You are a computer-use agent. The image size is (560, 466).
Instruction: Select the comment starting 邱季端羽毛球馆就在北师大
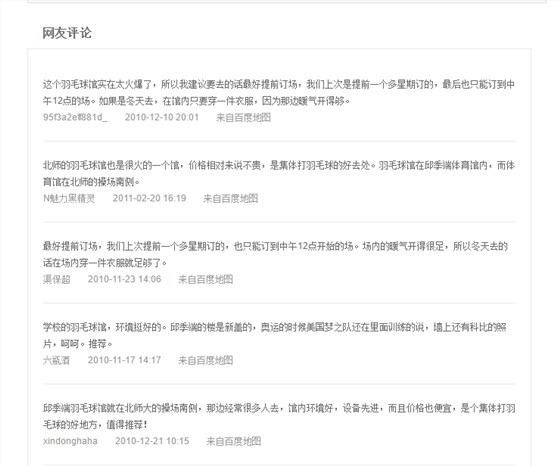point(279,416)
